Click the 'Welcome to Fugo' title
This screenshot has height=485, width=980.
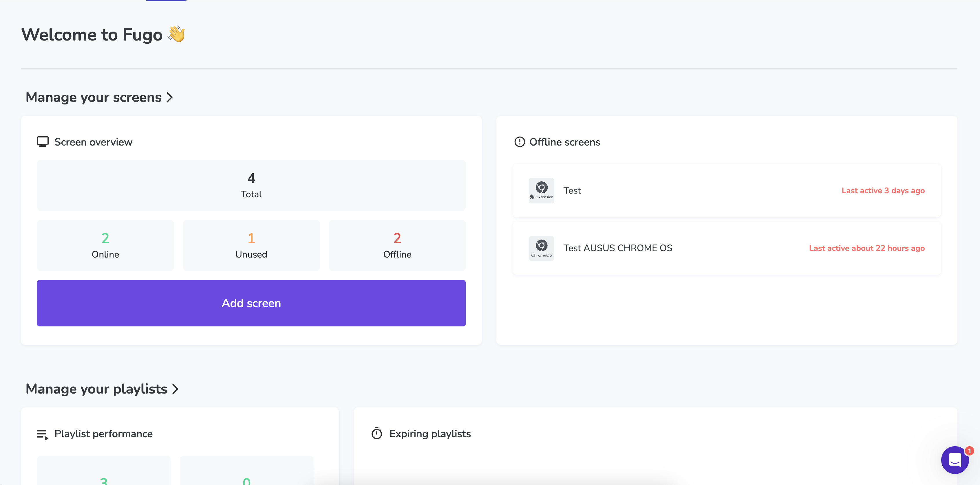tap(92, 35)
